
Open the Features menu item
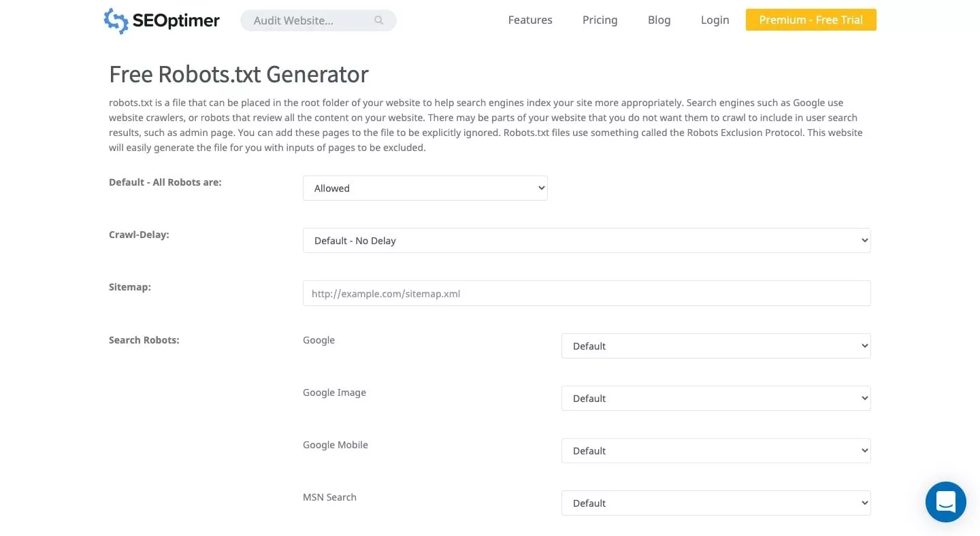530,20
